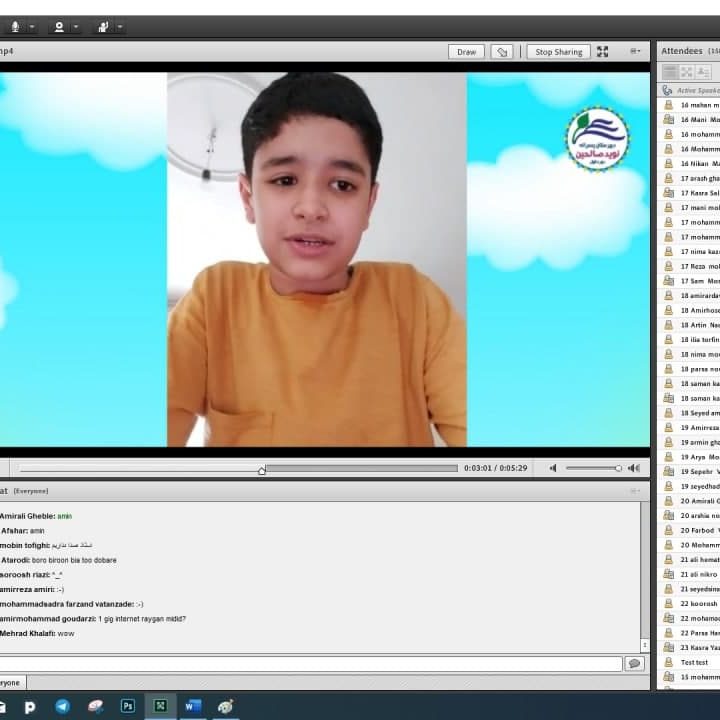Adjust the video volume slider
This screenshot has height=720, width=720.
(x=593, y=468)
